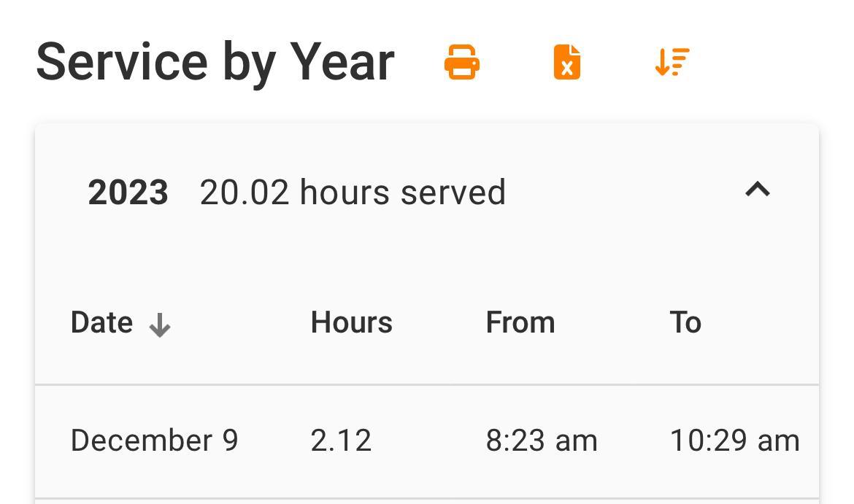Click the Service by Year heading
Viewport: 854px width, 504px height.
click(215, 62)
